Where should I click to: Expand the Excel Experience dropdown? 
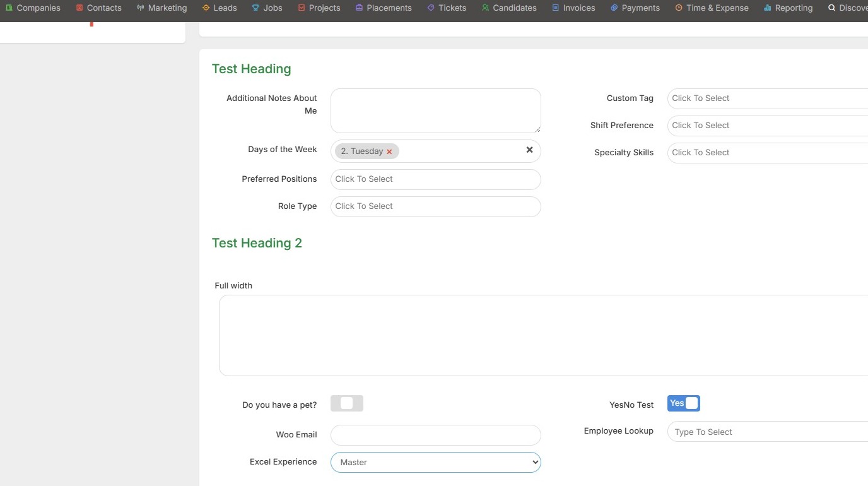(436, 462)
